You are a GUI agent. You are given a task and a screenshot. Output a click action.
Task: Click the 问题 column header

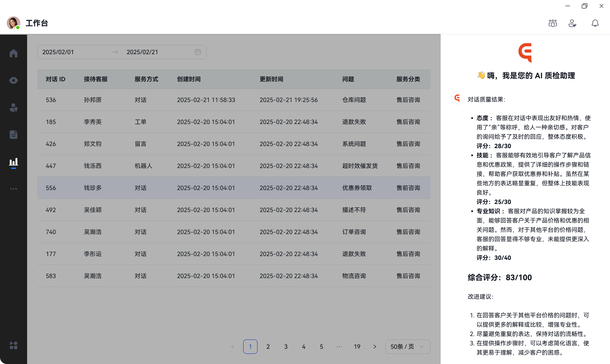click(x=348, y=79)
